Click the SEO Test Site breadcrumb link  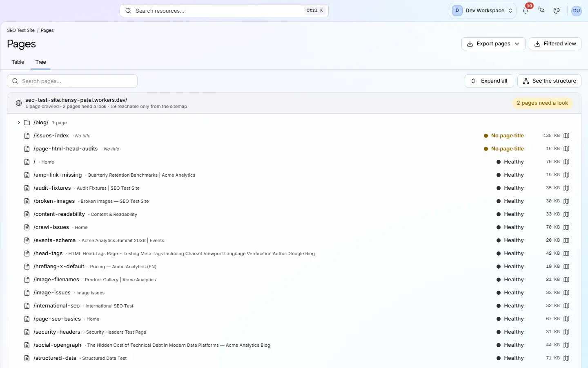(x=21, y=30)
